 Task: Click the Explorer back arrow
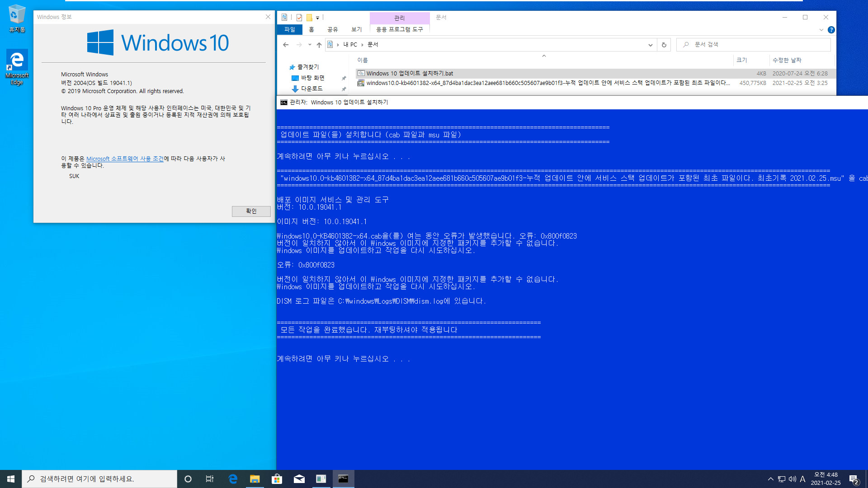pos(286,45)
